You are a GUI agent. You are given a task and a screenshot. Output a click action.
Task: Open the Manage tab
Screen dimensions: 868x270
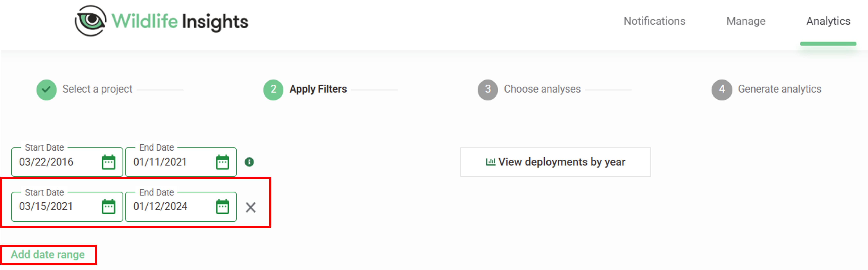pyautogui.click(x=746, y=21)
